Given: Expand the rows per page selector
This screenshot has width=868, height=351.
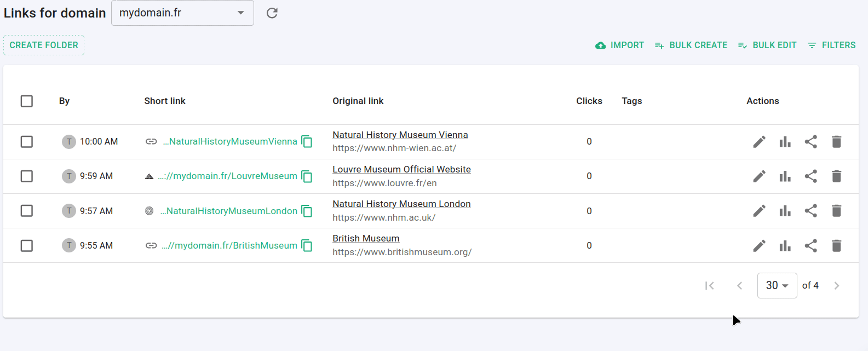Looking at the screenshot, I should click(x=777, y=285).
